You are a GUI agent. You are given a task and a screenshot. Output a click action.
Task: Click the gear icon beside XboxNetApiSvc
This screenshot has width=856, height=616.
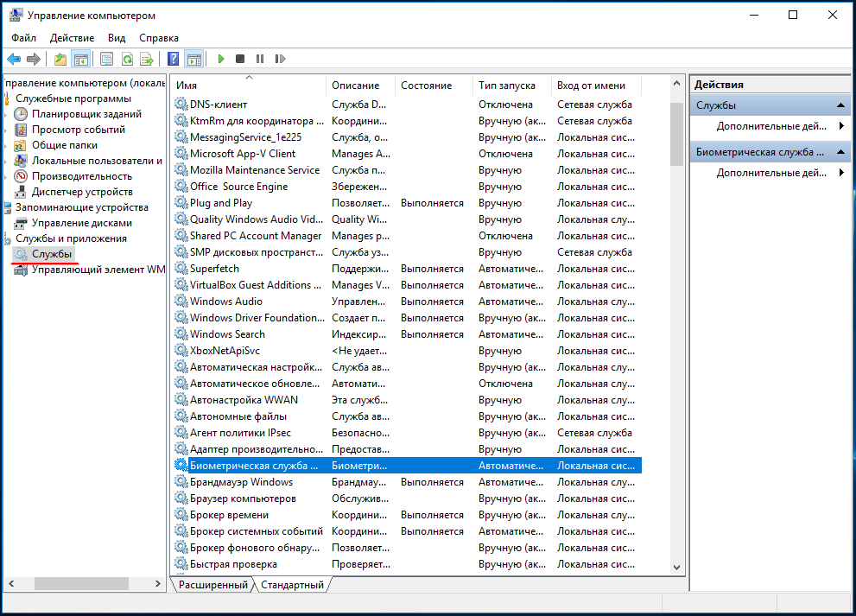pyautogui.click(x=181, y=350)
